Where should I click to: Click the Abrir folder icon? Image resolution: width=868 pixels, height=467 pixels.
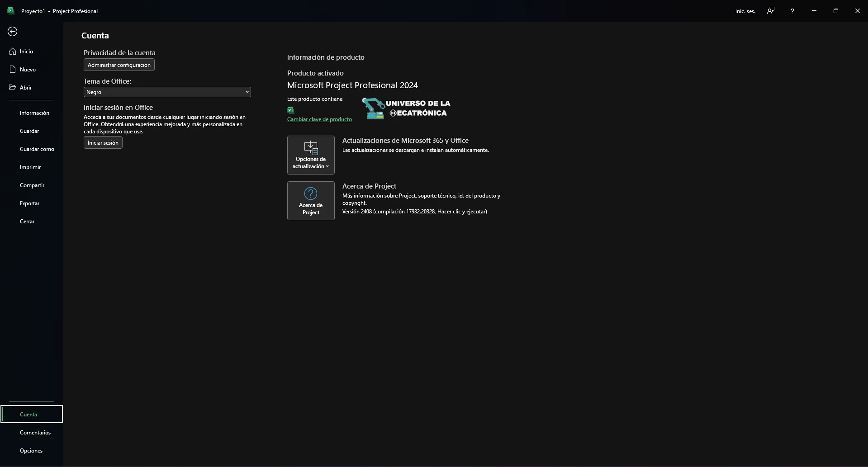click(x=13, y=87)
